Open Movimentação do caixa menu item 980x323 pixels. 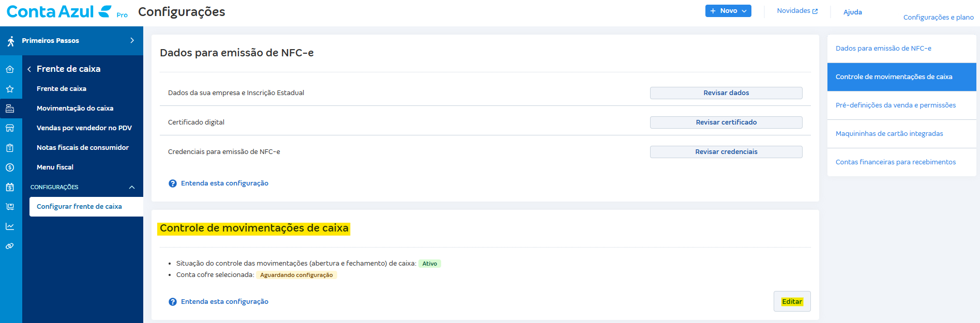[75, 109]
